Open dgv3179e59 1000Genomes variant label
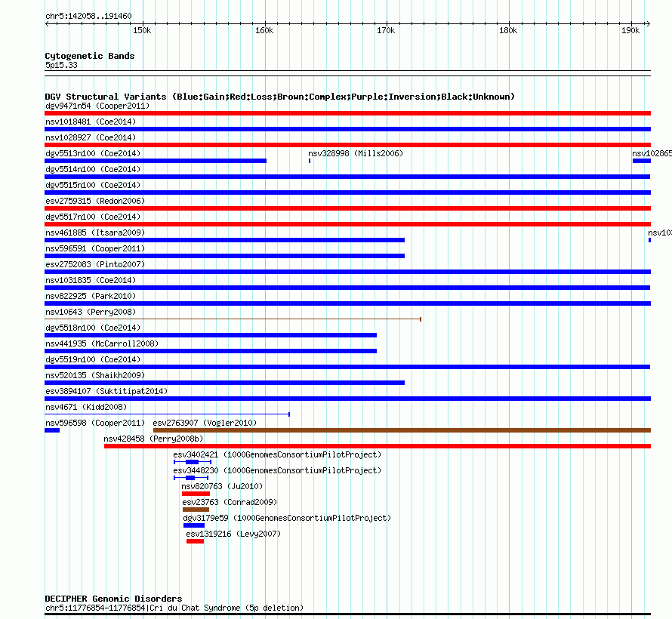 coord(287,518)
